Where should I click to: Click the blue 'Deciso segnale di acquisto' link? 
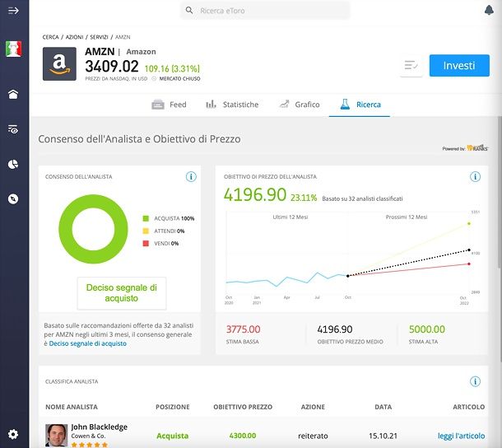point(88,343)
